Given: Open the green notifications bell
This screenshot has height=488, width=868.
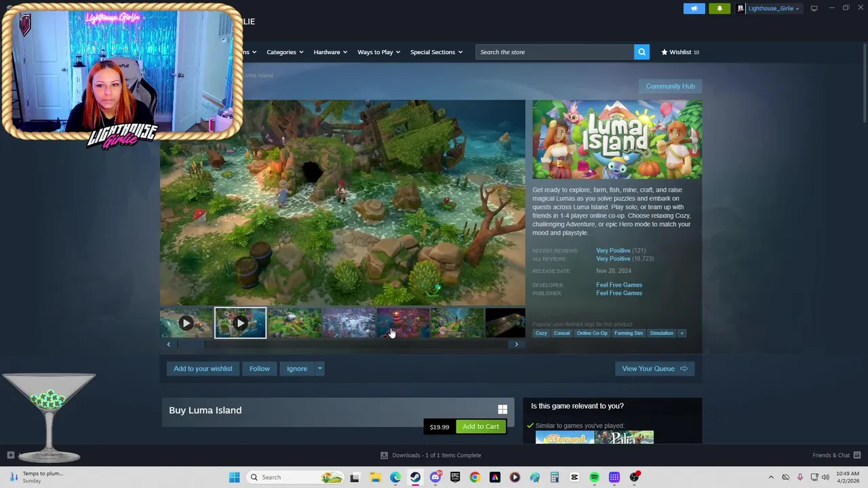Looking at the screenshot, I should pyautogui.click(x=719, y=8).
